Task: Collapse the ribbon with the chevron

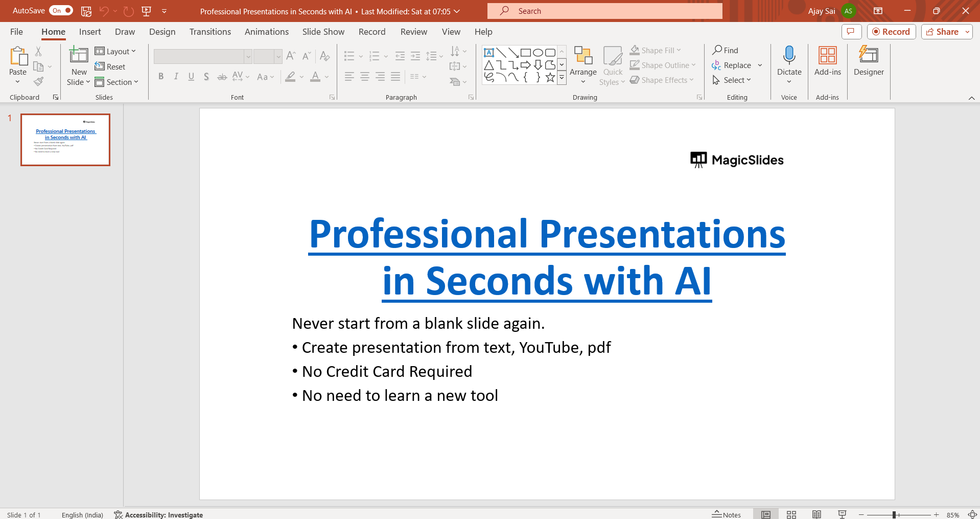Action: [x=971, y=98]
